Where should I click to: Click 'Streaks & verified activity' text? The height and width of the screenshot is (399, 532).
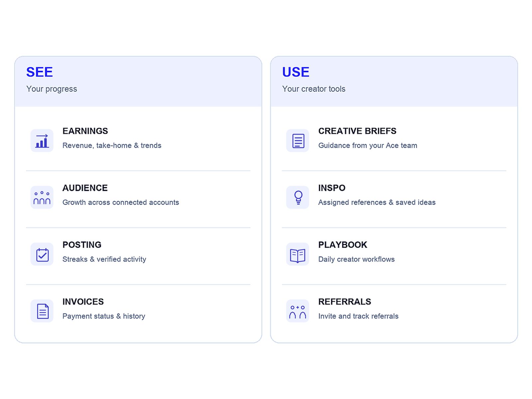coord(104,259)
